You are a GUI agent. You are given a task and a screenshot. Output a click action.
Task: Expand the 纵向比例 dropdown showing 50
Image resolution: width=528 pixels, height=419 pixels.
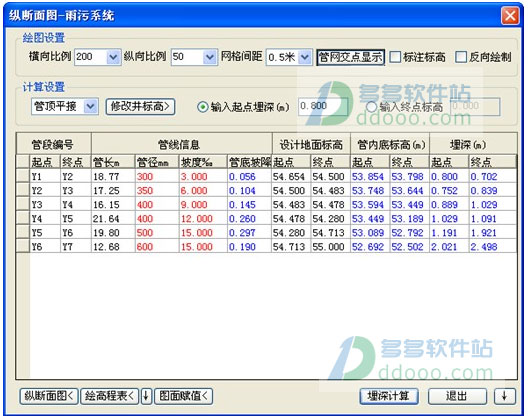[x=210, y=57]
